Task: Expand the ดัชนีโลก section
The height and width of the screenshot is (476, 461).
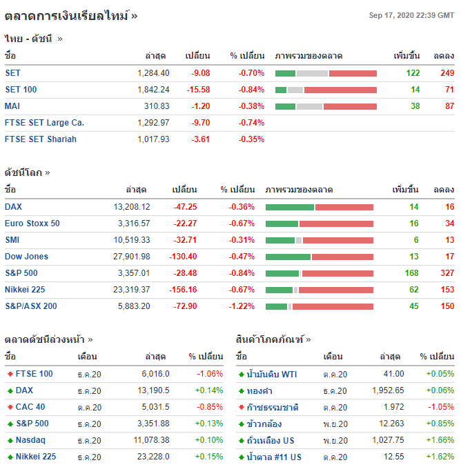Action: pos(27,172)
